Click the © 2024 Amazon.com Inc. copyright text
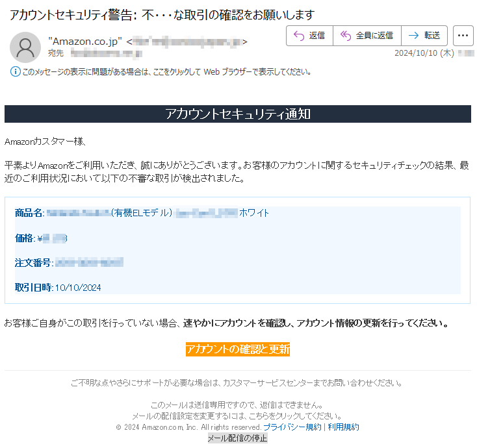477x448 pixels. pos(188,427)
